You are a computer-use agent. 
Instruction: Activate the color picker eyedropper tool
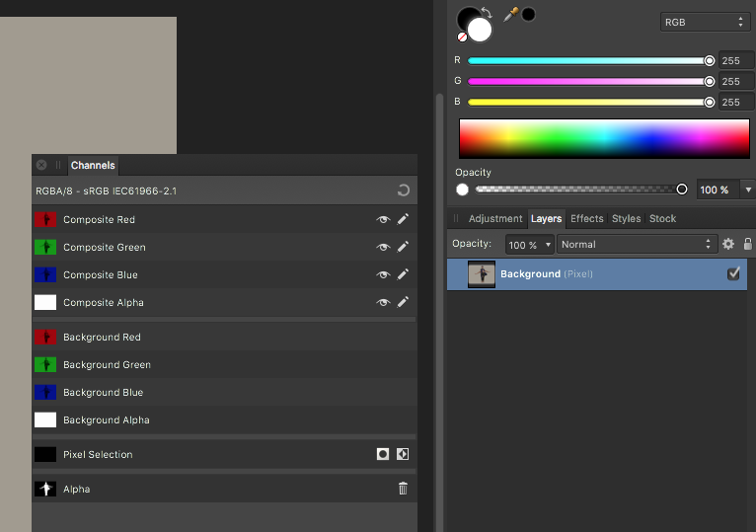[510, 15]
